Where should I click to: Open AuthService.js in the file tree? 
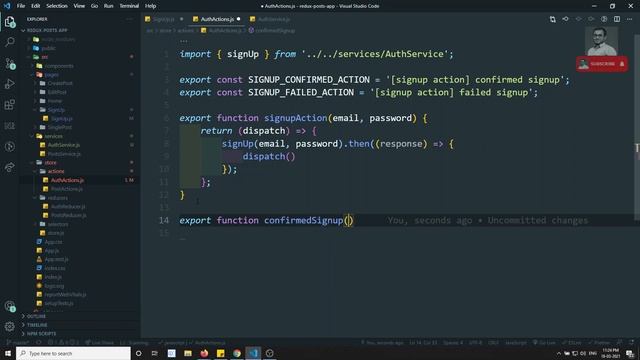tap(63, 145)
